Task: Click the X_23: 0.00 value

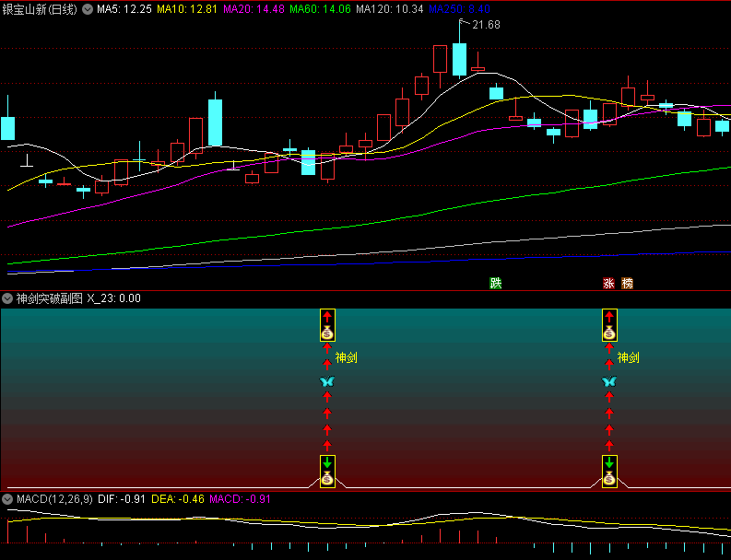Action: point(113,298)
